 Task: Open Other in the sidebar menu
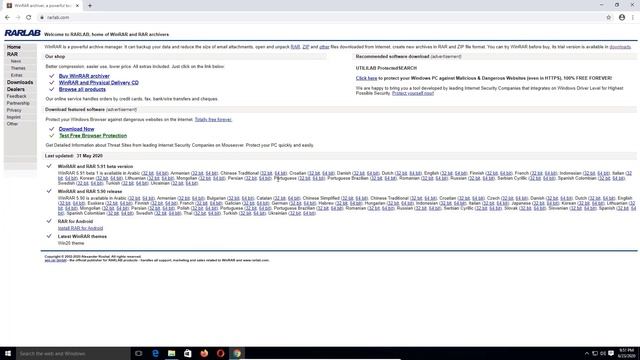[x=12, y=124]
